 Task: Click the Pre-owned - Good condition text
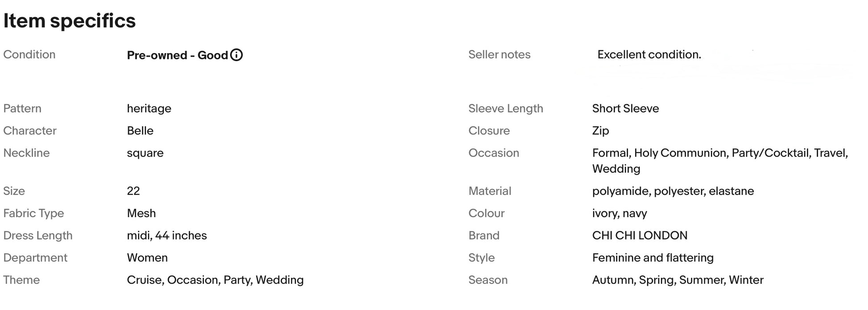[x=178, y=55]
